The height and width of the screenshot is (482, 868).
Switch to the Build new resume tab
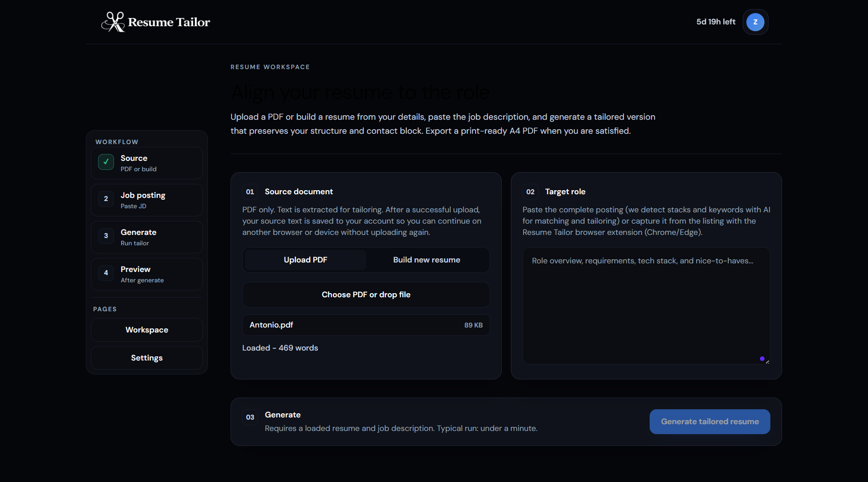click(x=427, y=260)
